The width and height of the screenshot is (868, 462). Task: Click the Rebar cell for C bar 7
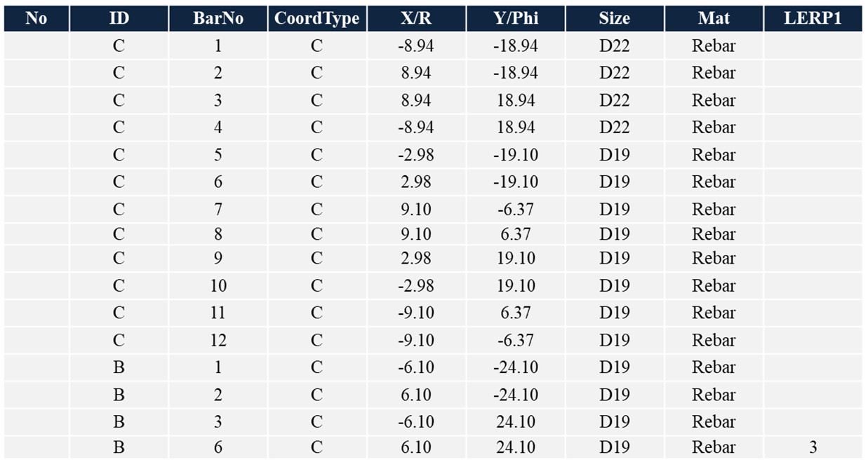pyautogui.click(x=714, y=210)
